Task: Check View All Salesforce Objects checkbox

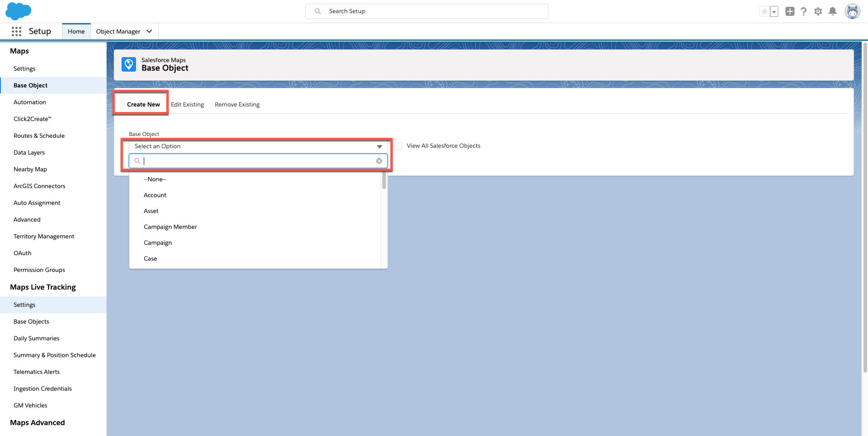Action: 398,146
